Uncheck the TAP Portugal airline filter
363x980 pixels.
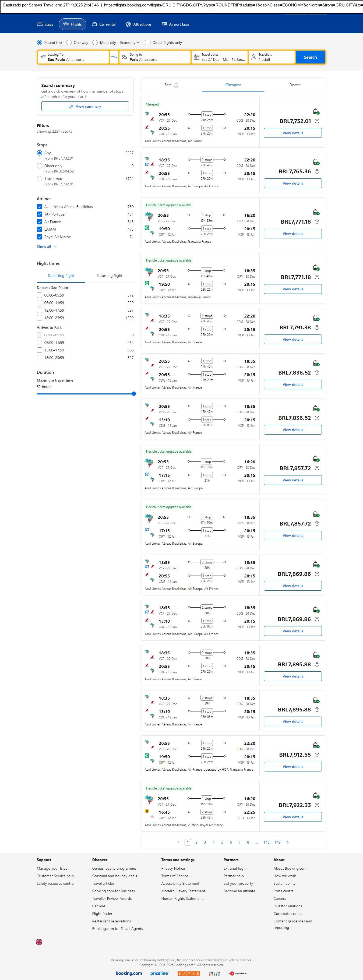[40, 214]
